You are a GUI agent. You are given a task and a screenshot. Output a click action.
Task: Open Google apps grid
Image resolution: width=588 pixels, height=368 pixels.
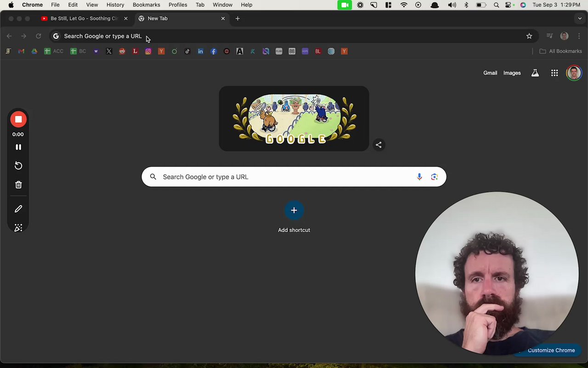coord(554,73)
